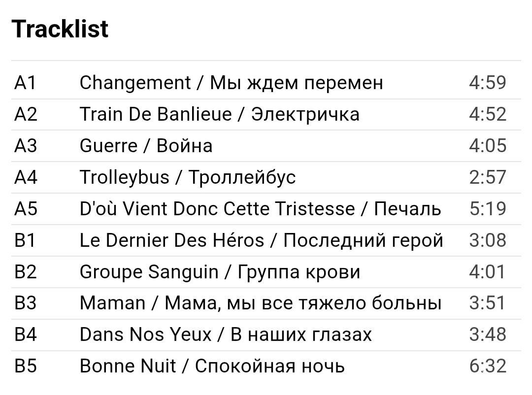Click the A1 track position label
The height and width of the screenshot is (395, 532).
(26, 83)
